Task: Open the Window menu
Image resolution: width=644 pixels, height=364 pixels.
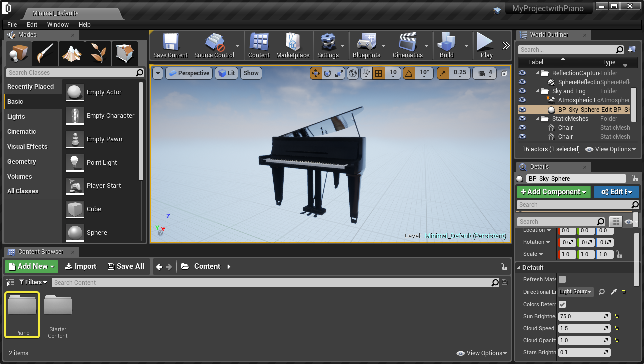Action: pyautogui.click(x=58, y=24)
